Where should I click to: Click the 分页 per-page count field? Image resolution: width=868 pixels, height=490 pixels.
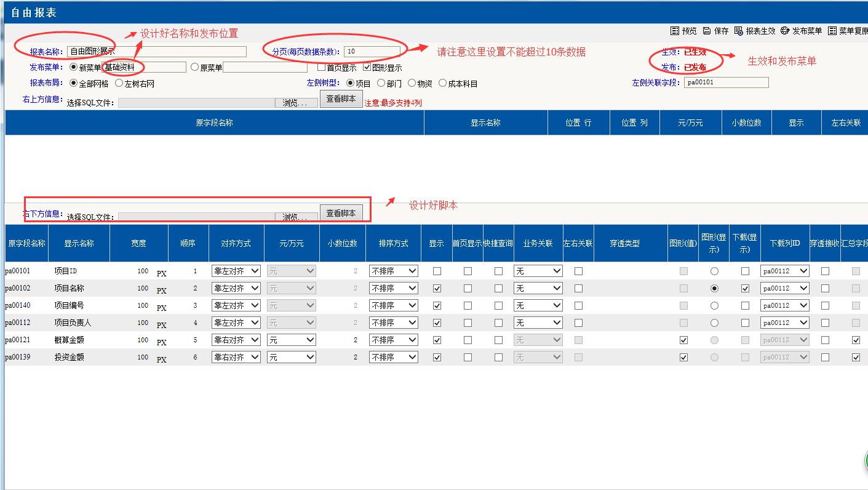click(x=372, y=52)
